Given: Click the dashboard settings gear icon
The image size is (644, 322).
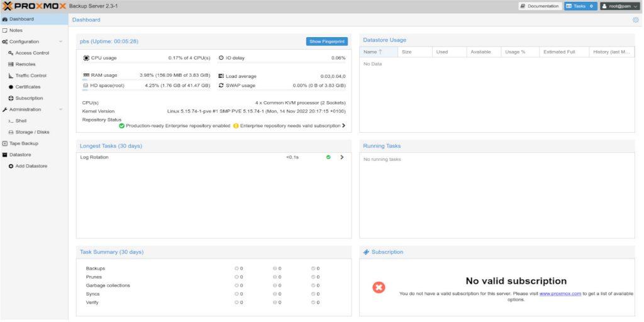Looking at the screenshot, I should tap(635, 20).
